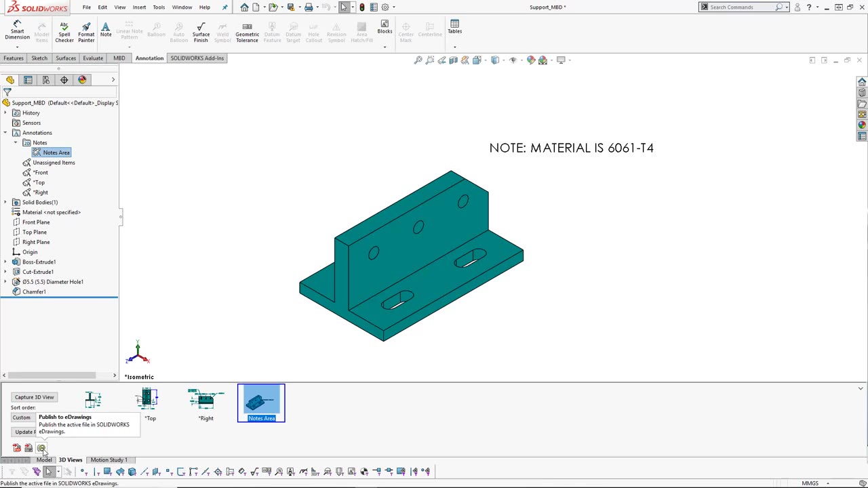Open the Options gear icon
The height and width of the screenshot is (488, 868).
385,7
